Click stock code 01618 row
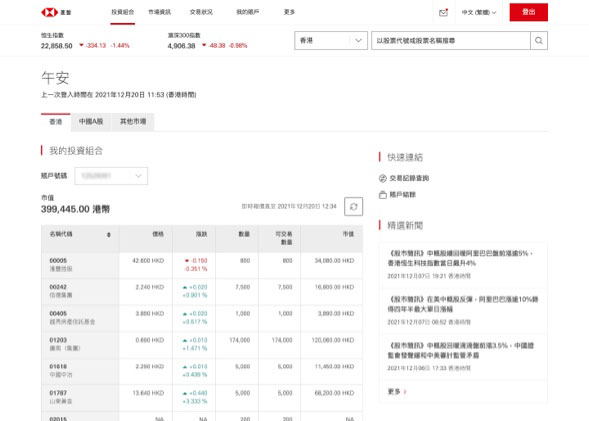This screenshot has height=421, width=589. (202, 371)
